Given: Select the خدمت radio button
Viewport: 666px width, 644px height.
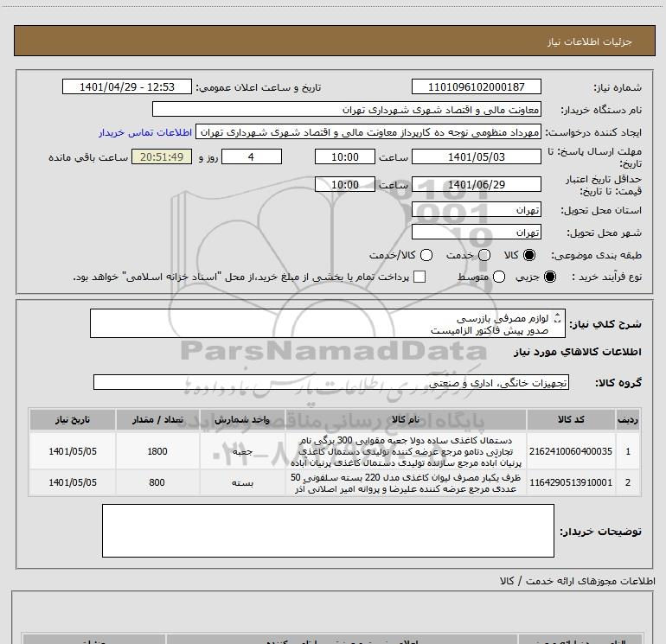Looking at the screenshot, I should point(484,255).
